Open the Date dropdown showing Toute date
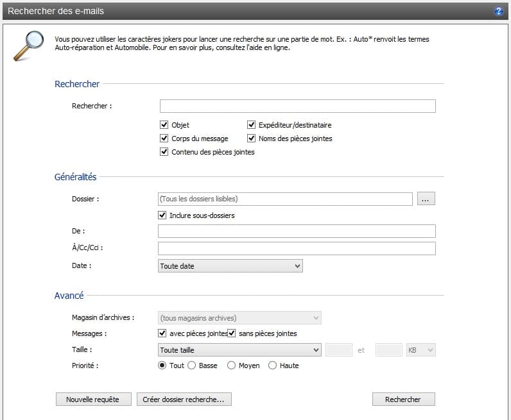Screen dimensions: 511x420 [x=230, y=265]
